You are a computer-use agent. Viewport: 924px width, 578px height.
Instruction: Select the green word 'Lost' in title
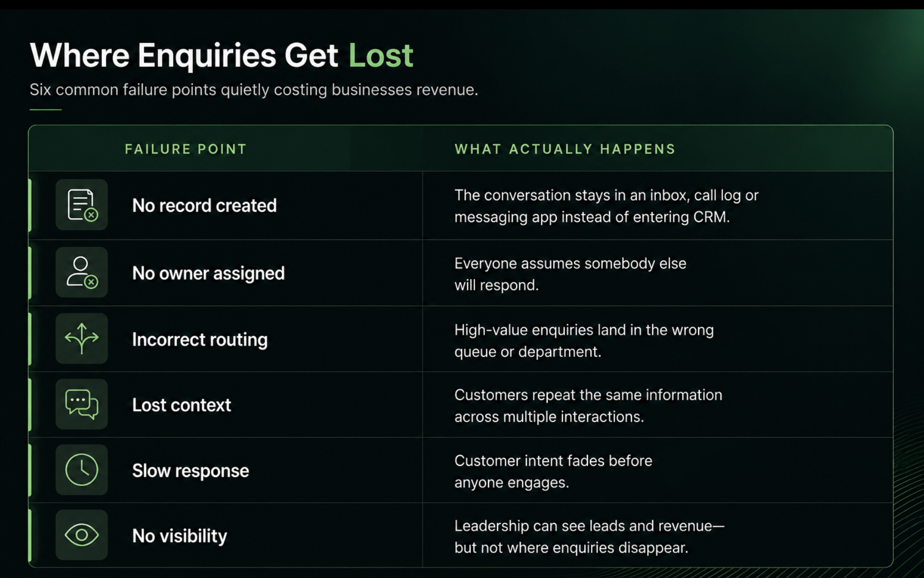pos(380,55)
